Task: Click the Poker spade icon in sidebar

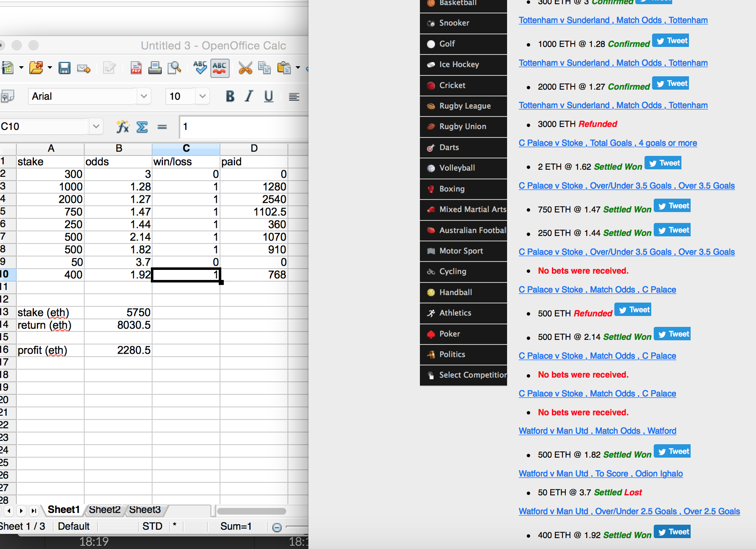Action: click(x=431, y=334)
